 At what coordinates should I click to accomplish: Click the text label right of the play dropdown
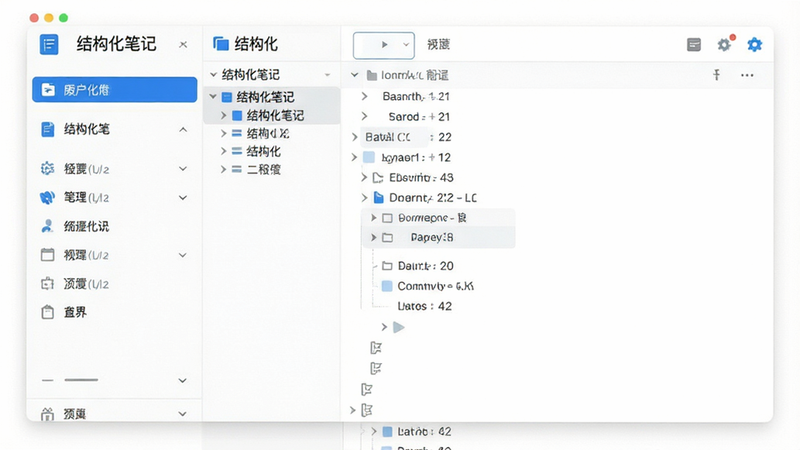point(438,45)
